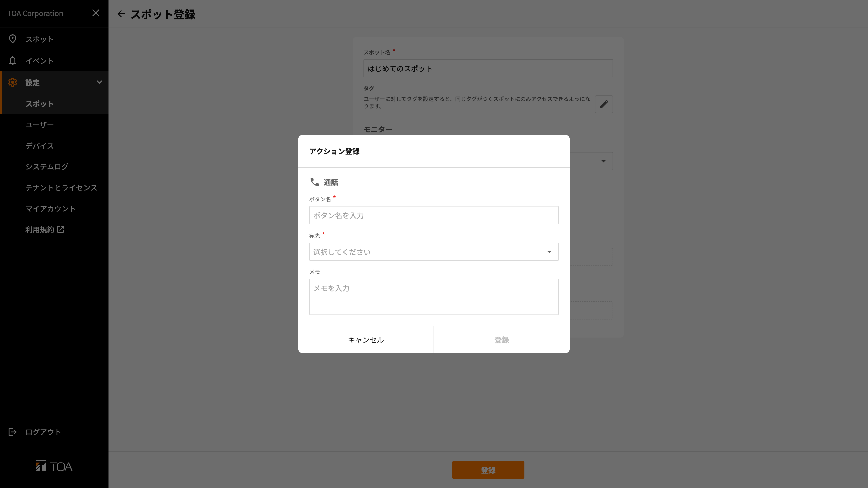Viewport: 868px width, 488px height.
Task: Click the TOA logo
Action: coord(54,466)
